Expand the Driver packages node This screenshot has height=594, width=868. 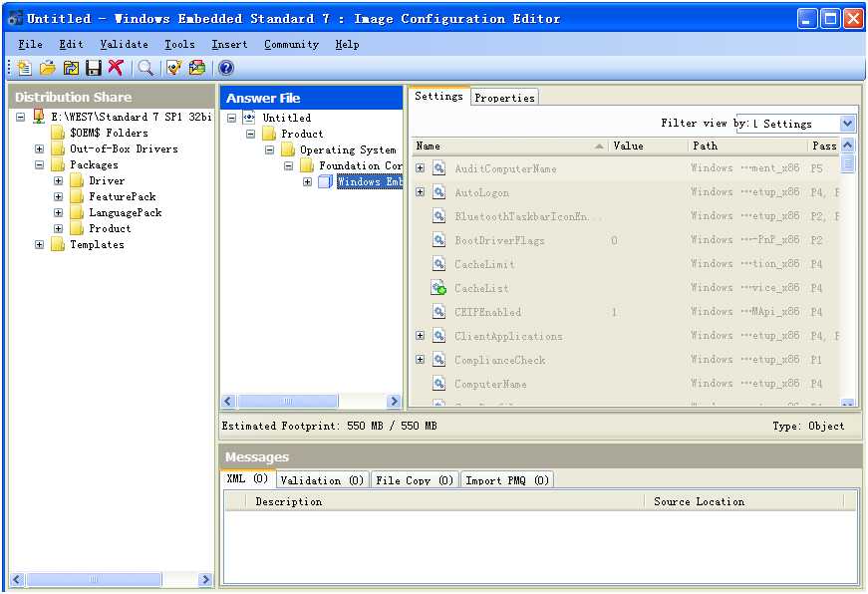pyautogui.click(x=58, y=180)
